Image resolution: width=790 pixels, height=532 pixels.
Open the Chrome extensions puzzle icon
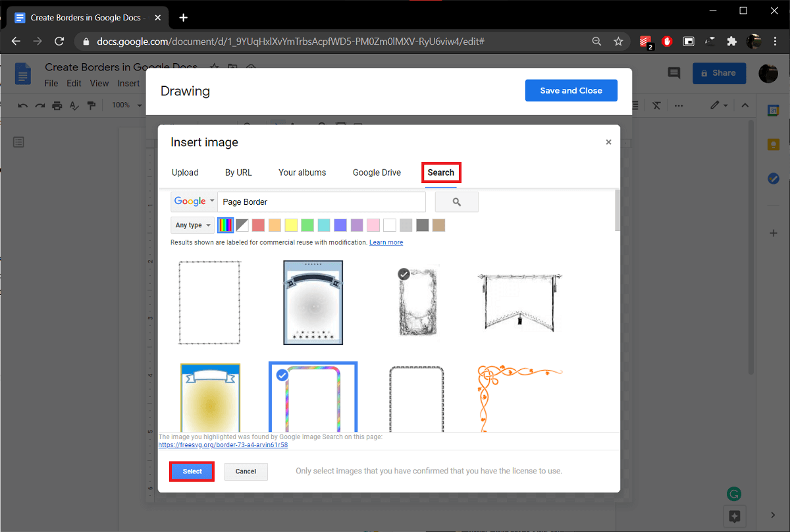(731, 41)
